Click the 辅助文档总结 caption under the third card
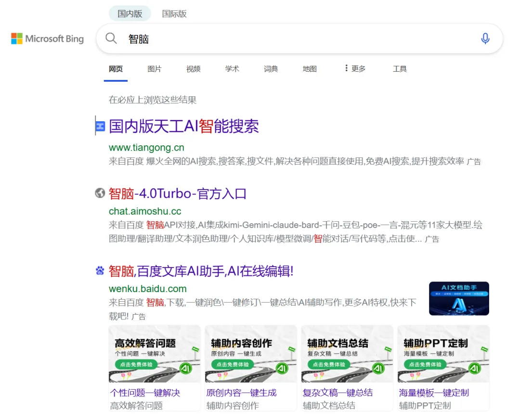 click(x=329, y=406)
